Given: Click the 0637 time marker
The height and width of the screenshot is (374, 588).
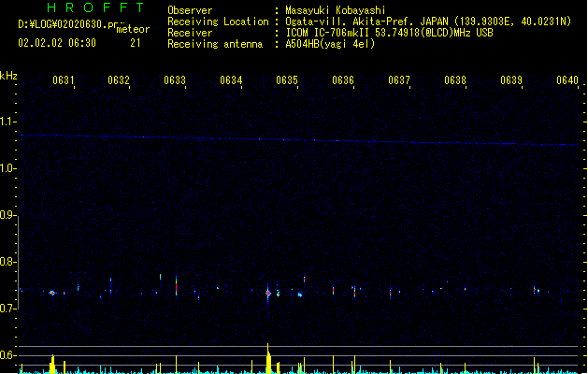Looking at the screenshot, I should point(399,80).
